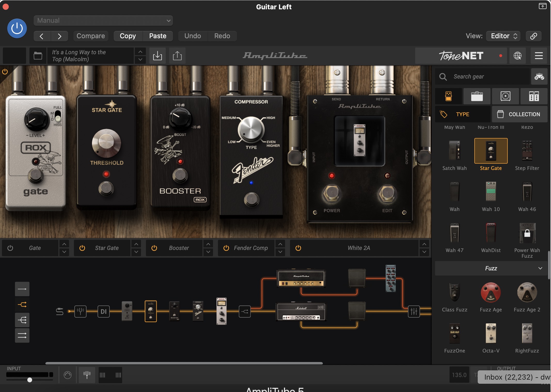This screenshot has height=392, width=551.
Task: Click preset name down arrow
Action: point(140,59)
